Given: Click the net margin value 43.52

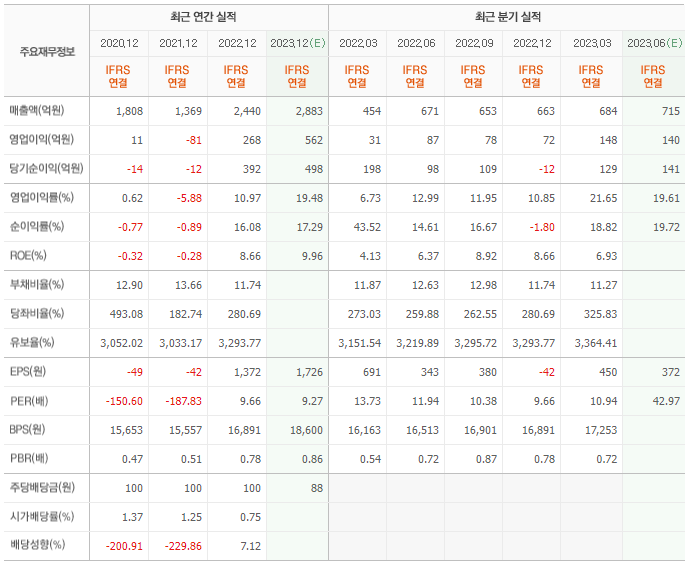Looking at the screenshot, I should 367,227.
